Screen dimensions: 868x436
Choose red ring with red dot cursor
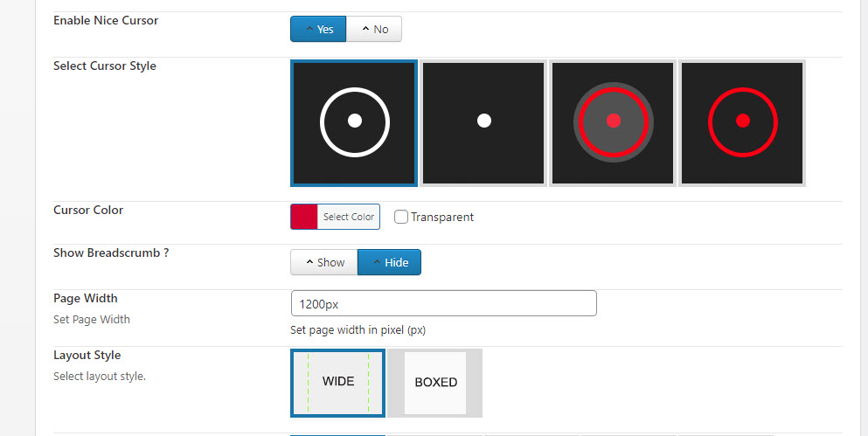(x=742, y=123)
